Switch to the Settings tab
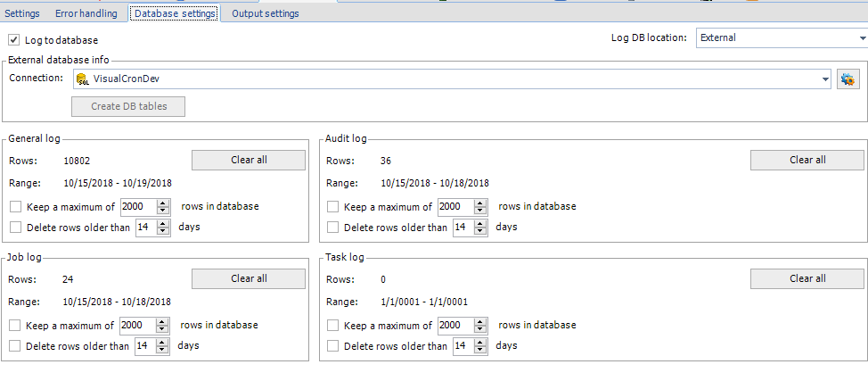Screen dimensions: 868x381 [x=22, y=13]
